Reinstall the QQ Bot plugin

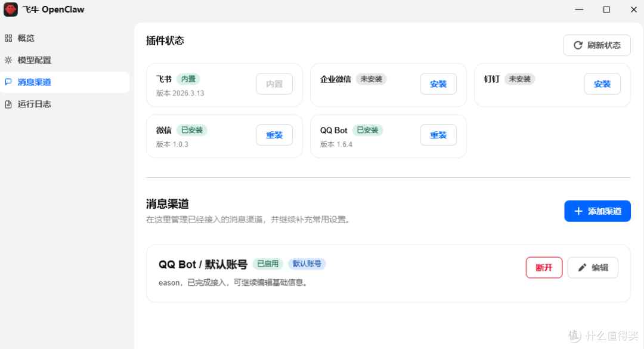click(x=438, y=135)
